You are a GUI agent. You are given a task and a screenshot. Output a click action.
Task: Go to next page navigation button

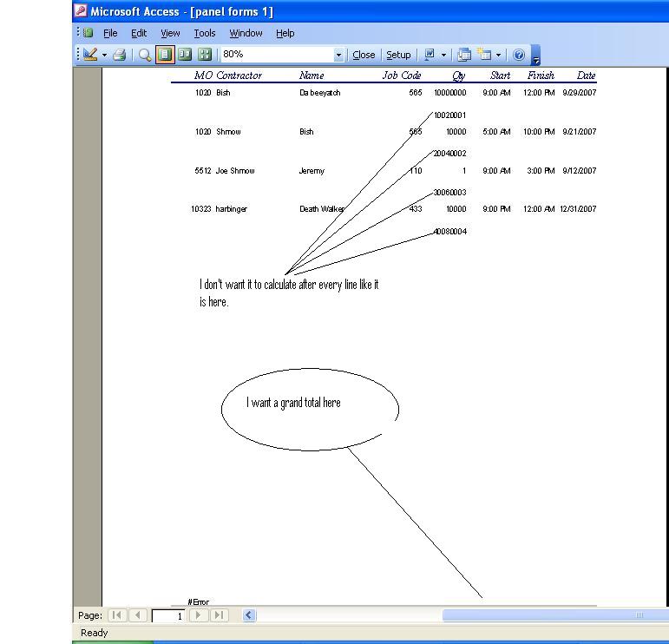click(x=198, y=615)
